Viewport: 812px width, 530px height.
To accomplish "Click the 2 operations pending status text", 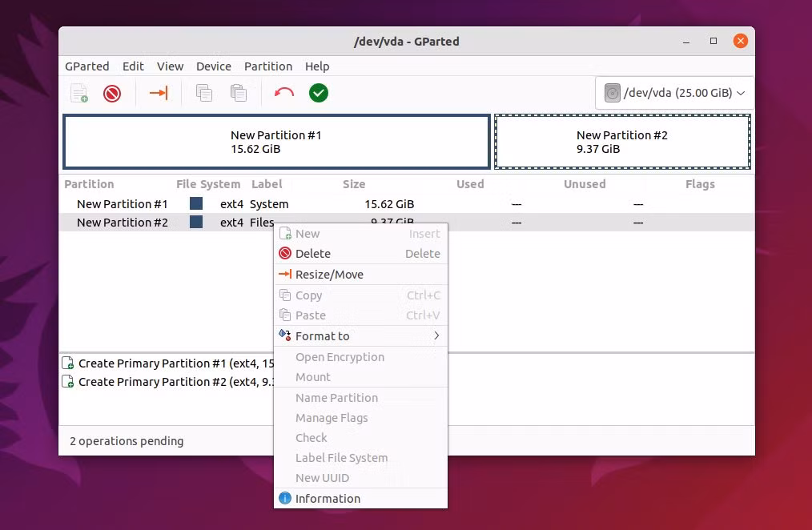I will [127, 441].
